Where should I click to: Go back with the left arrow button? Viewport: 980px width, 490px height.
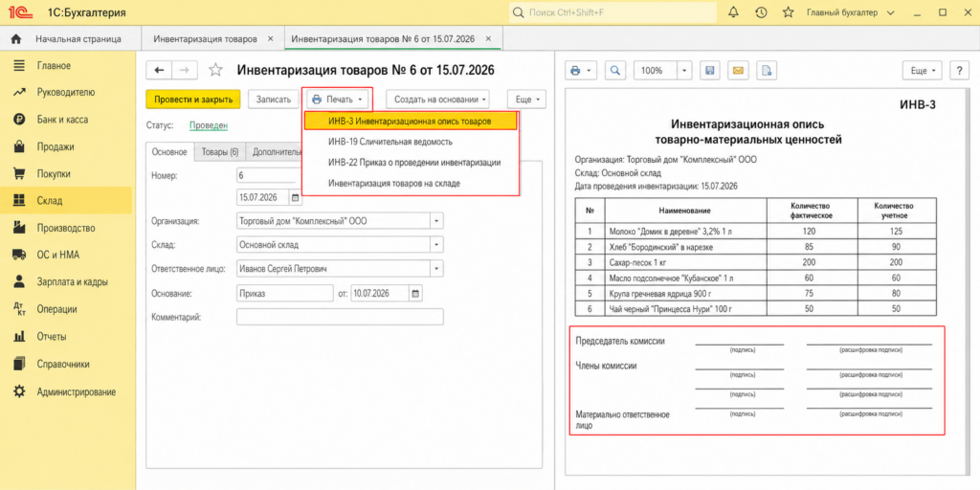pyautogui.click(x=159, y=71)
